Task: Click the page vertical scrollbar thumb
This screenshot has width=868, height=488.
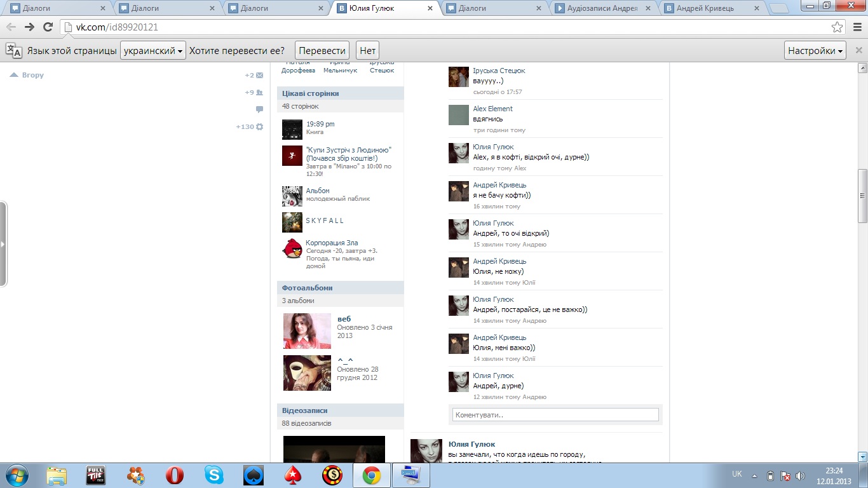Action: point(862,196)
